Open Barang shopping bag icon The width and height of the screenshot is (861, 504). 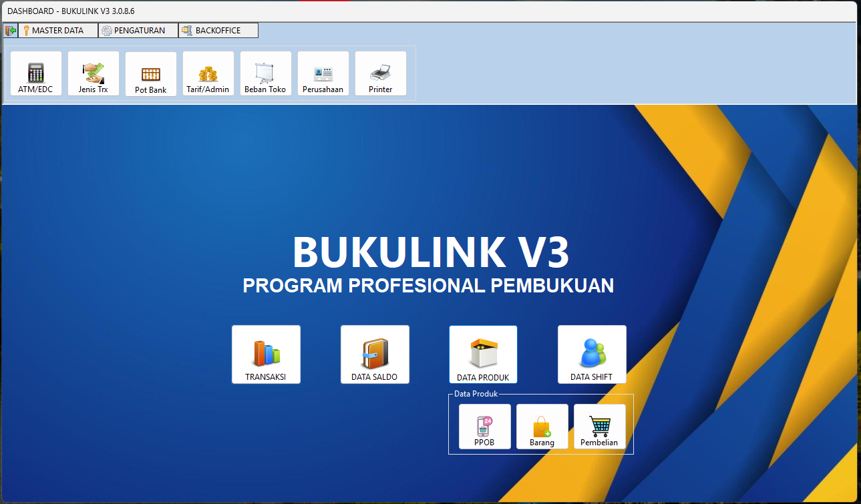tap(542, 427)
